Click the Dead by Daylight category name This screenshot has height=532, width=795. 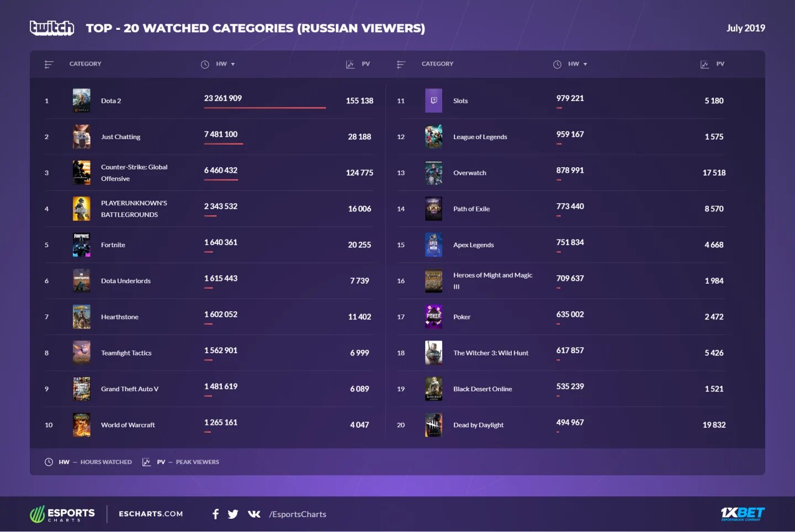tap(479, 425)
